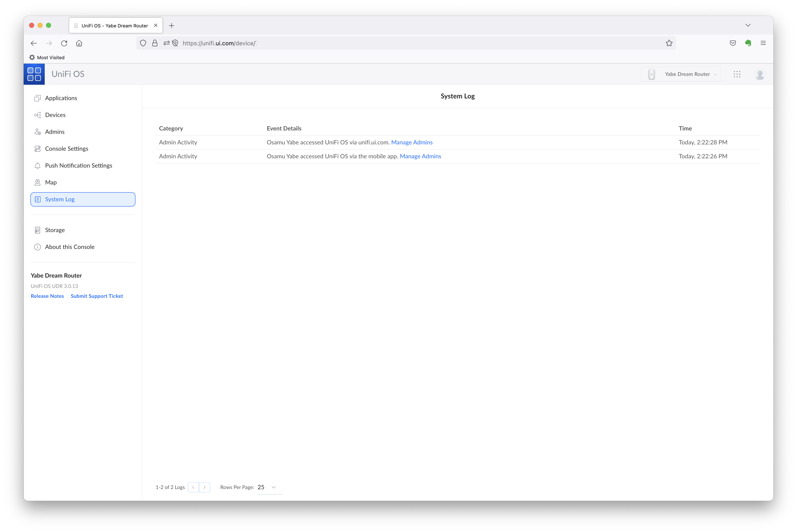Click the 'Today, 2:22:26 PM' time cell

coord(703,156)
